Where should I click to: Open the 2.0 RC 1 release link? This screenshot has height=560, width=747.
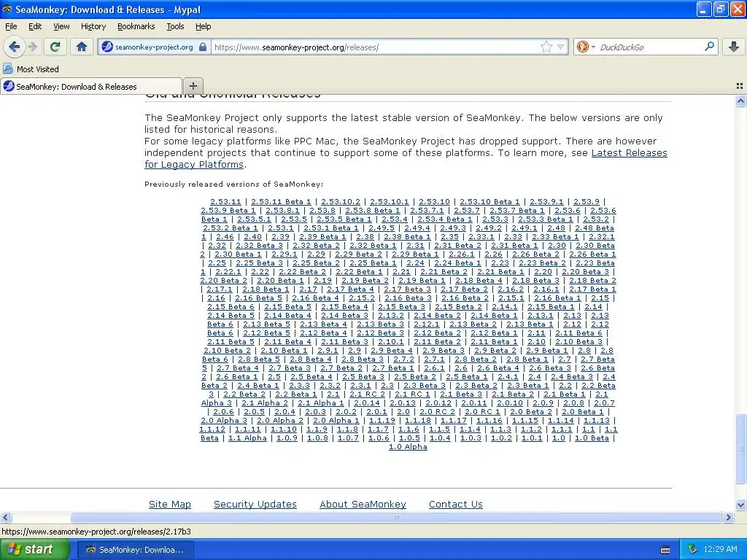click(482, 411)
